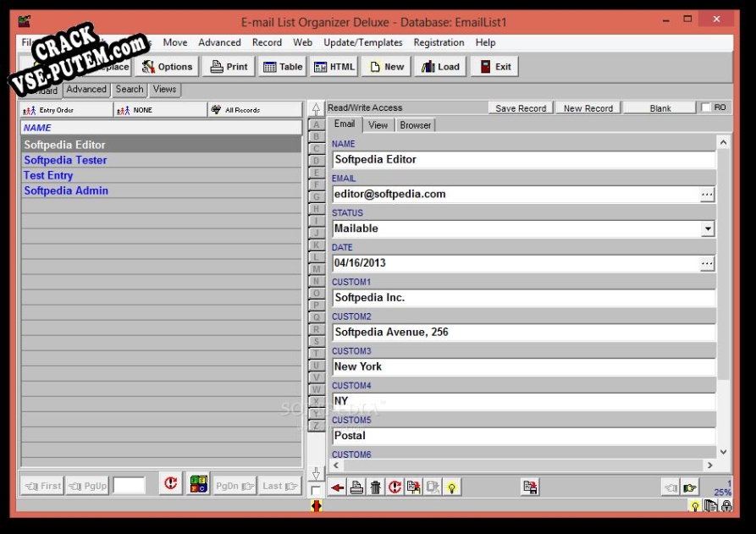Click the status bar light bulb icon

point(695,505)
